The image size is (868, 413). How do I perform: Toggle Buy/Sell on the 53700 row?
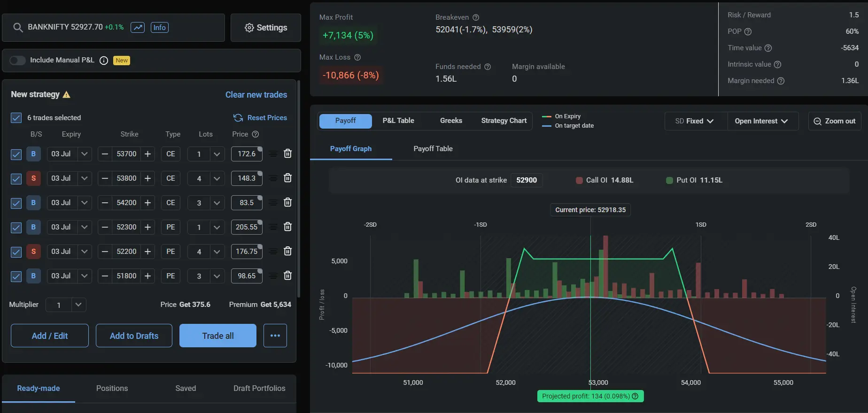tap(33, 154)
